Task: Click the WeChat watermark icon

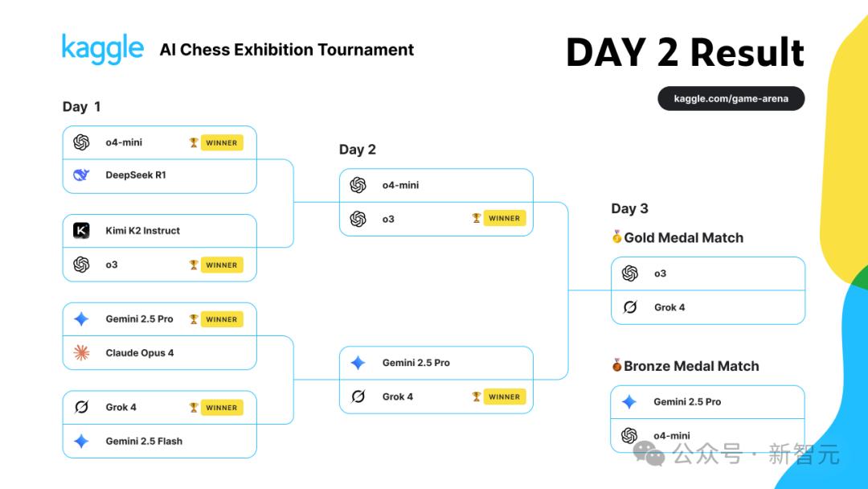Action: pyautogui.click(x=649, y=454)
